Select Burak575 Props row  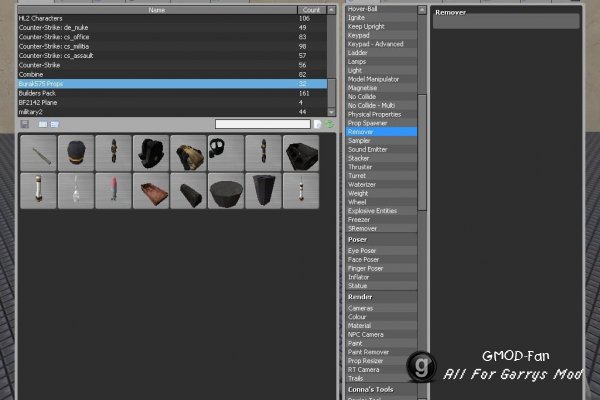pyautogui.click(x=172, y=84)
